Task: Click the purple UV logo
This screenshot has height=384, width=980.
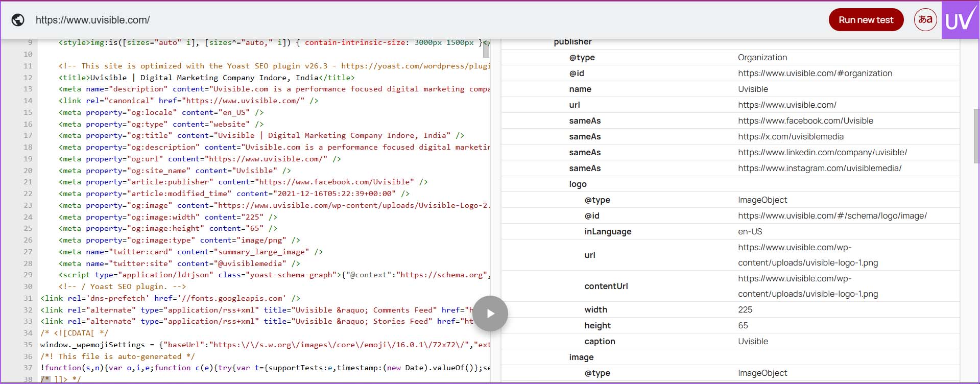Action: [x=960, y=20]
